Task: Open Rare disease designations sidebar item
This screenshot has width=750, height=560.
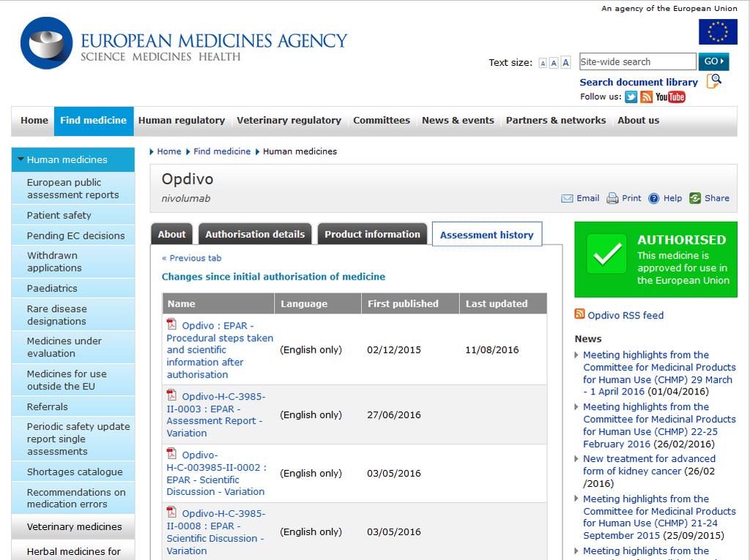Action: click(73, 315)
